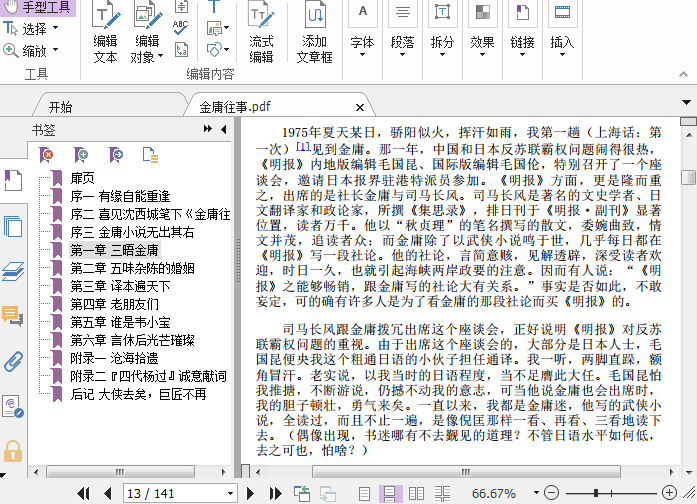This screenshot has height=504, width=697.
Task: Toggle single page view mode in status bar
Action: tap(364, 494)
